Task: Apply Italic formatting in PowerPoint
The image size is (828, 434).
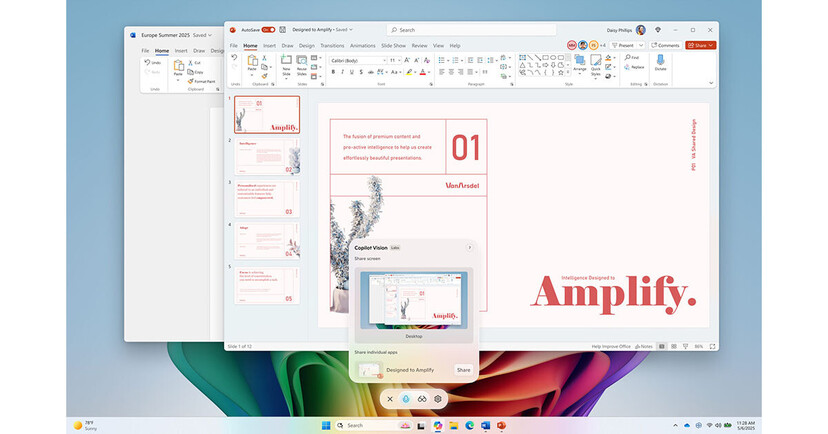Action: pos(342,72)
